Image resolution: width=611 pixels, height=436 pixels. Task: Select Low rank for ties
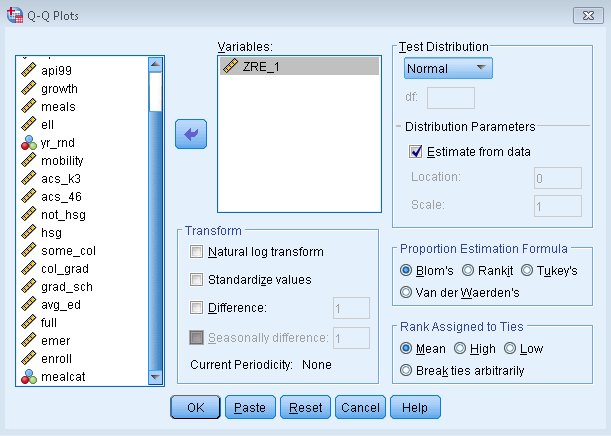click(x=510, y=348)
